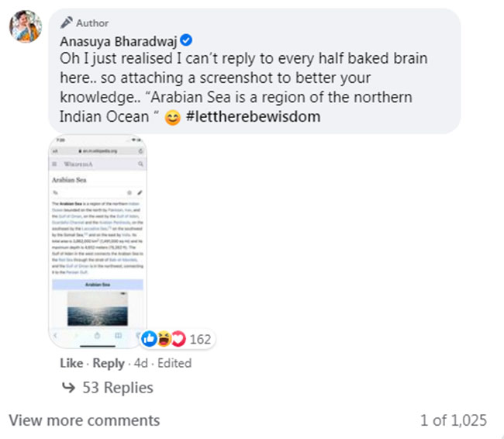Click the smiling emoji in the comment
This screenshot has height=439, width=504.
[x=172, y=117]
